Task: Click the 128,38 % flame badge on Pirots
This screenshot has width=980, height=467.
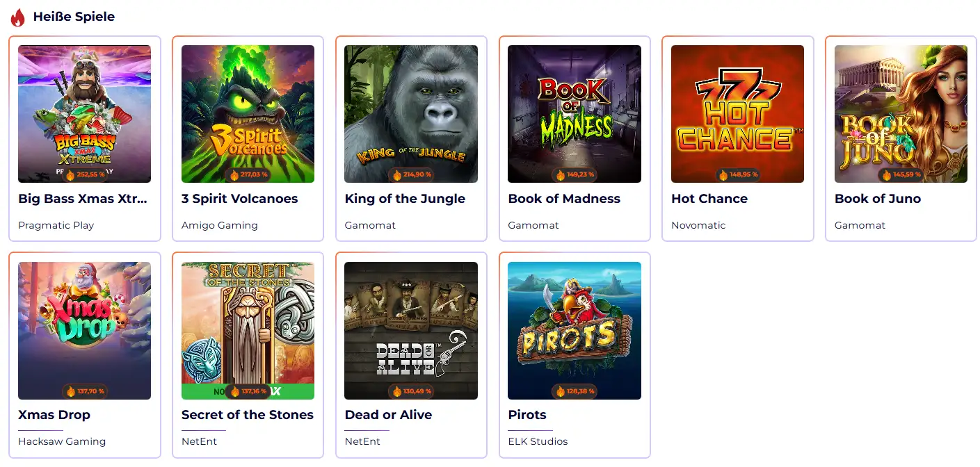Action: pyautogui.click(x=575, y=391)
